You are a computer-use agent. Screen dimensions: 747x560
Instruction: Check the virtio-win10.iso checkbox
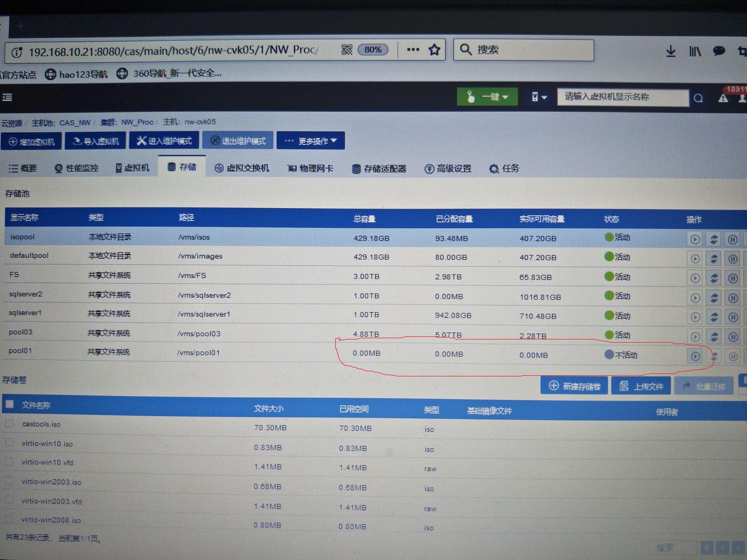click(x=9, y=443)
